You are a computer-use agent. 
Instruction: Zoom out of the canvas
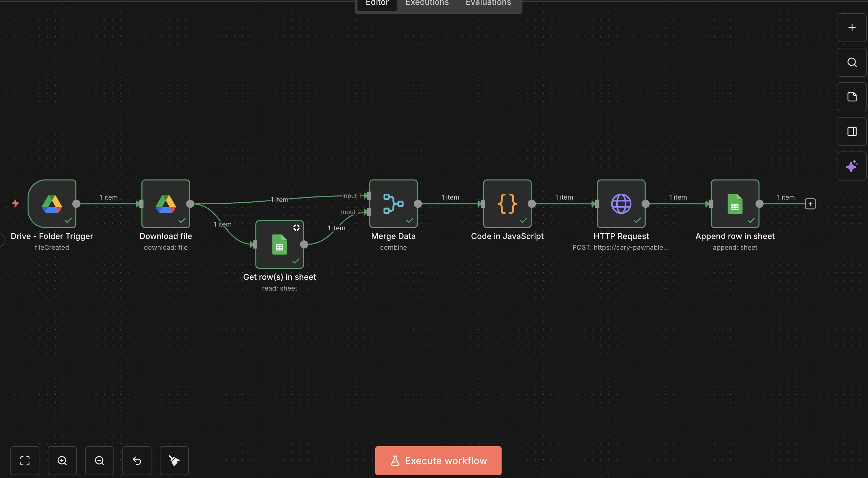click(x=100, y=460)
